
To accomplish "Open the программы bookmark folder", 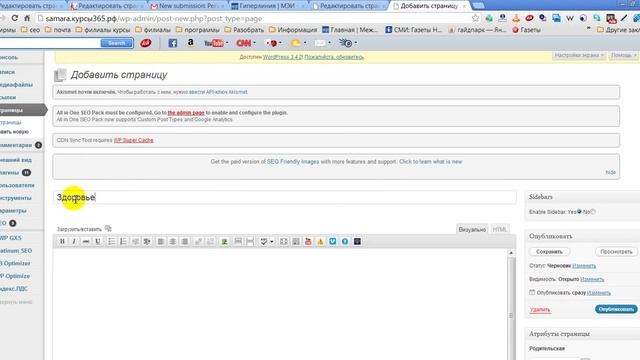I will (x=198, y=29).
